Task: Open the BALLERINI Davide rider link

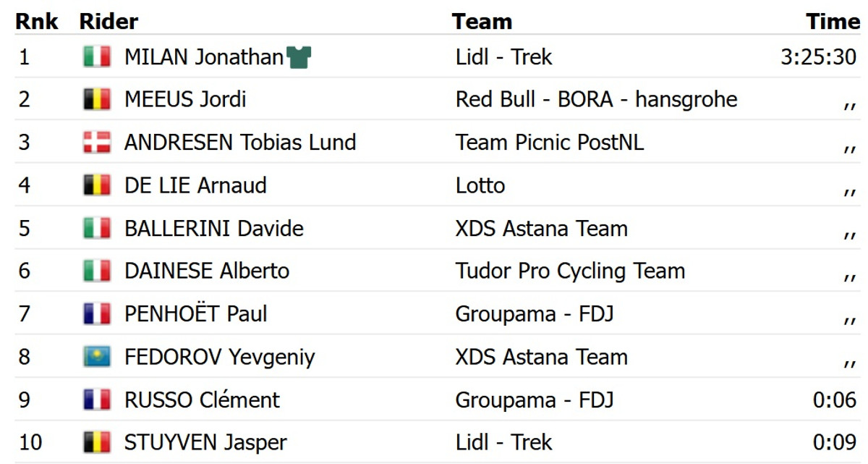Action: (x=213, y=229)
